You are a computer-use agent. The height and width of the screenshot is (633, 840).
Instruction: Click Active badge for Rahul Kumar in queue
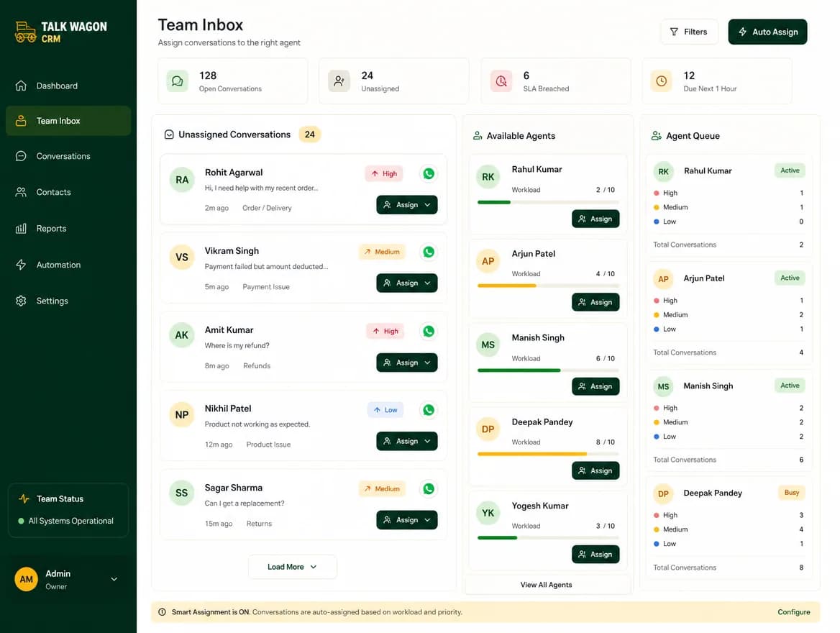(790, 170)
